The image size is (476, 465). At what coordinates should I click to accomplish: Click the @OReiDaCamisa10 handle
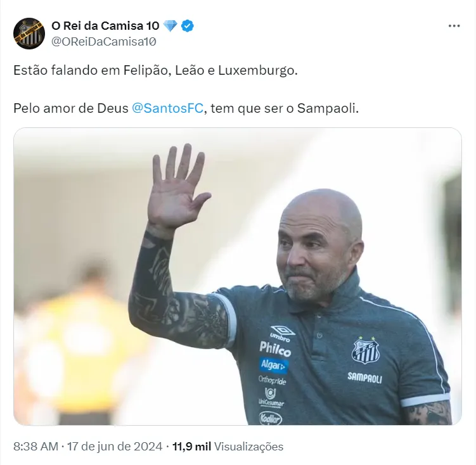coord(104,42)
